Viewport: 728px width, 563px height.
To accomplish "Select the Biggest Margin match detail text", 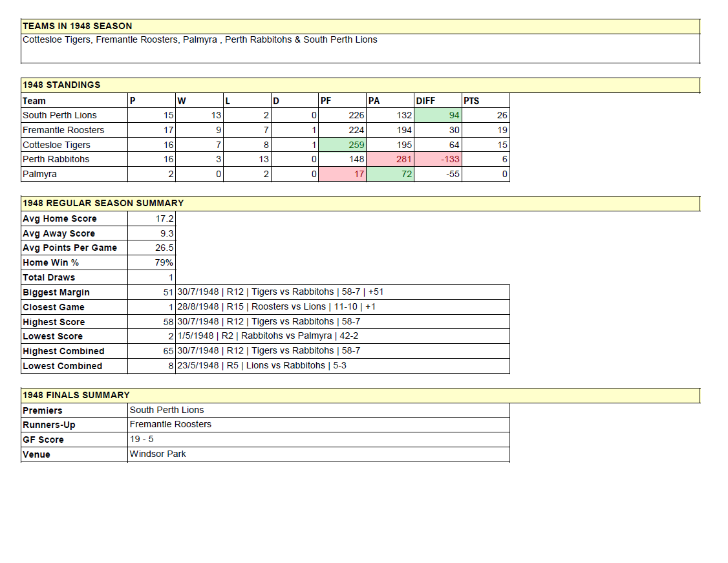I will [280, 292].
